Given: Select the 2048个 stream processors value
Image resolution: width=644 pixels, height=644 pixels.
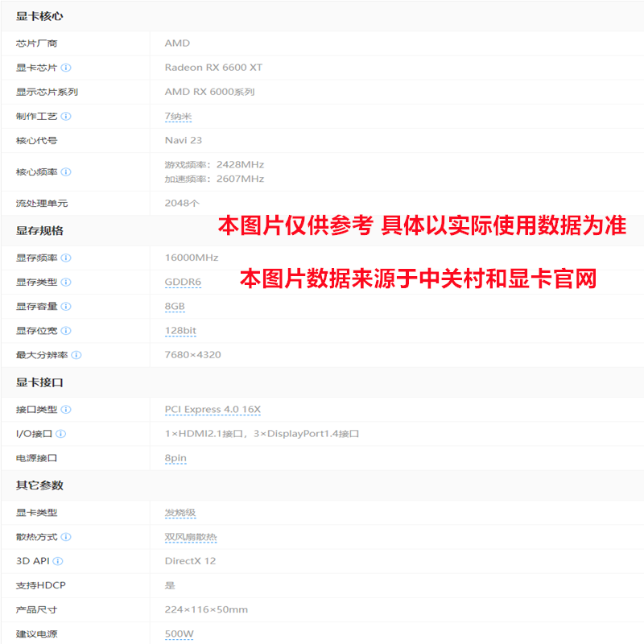Looking at the screenshot, I should point(182,203).
